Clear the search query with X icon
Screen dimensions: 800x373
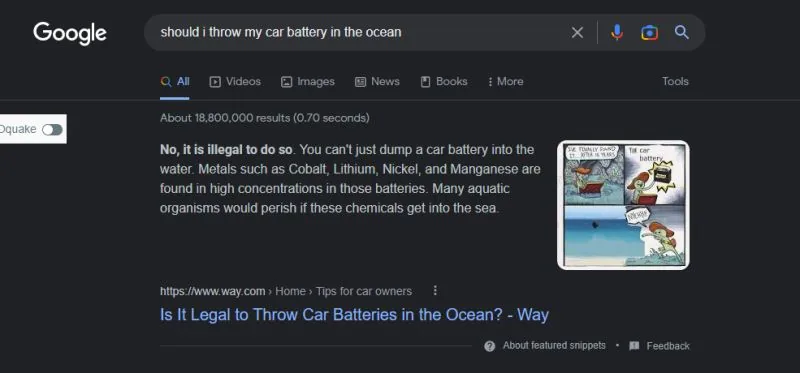[577, 33]
